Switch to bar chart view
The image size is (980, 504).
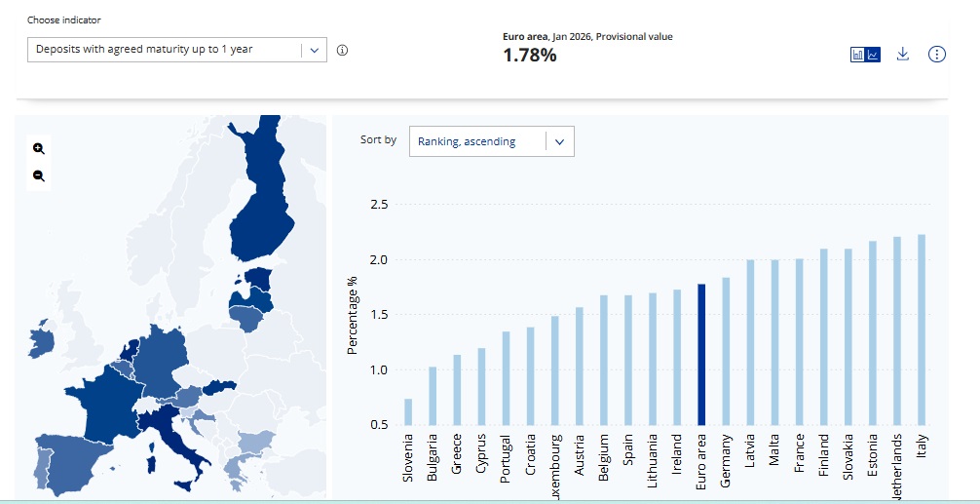pos(857,55)
